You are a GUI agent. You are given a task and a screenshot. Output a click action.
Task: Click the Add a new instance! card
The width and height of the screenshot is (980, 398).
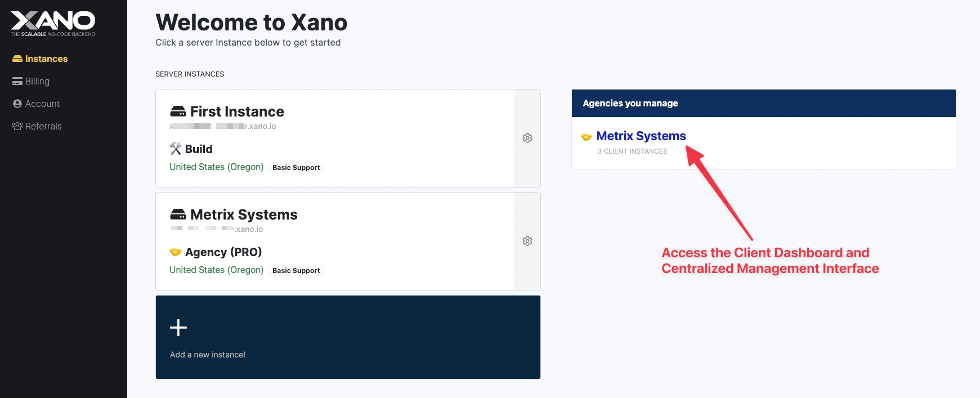pyautogui.click(x=348, y=337)
